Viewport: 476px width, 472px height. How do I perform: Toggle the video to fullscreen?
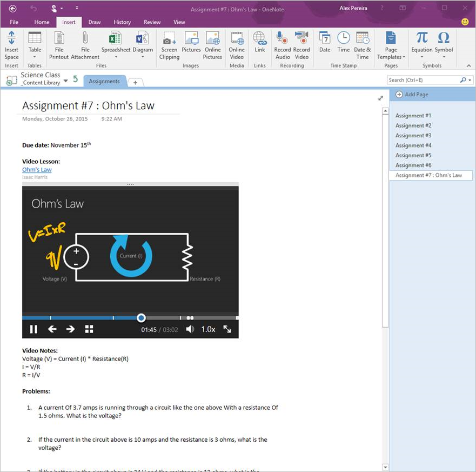(x=227, y=329)
